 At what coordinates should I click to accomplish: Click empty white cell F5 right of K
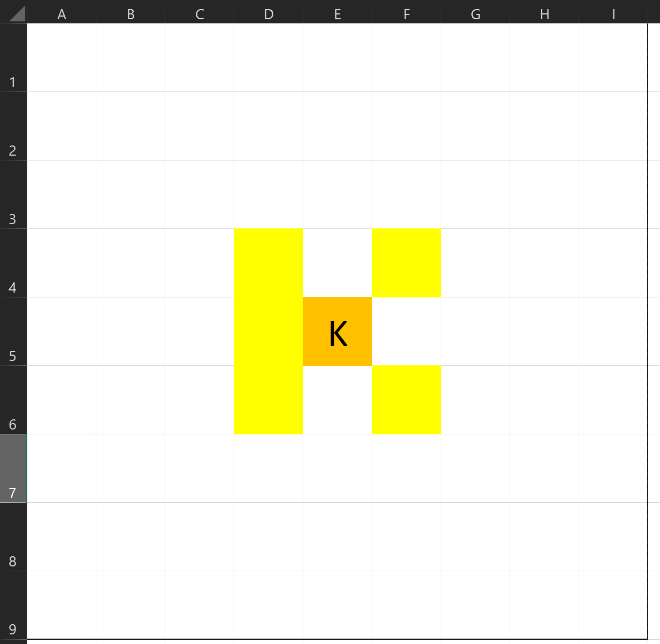[406, 332]
